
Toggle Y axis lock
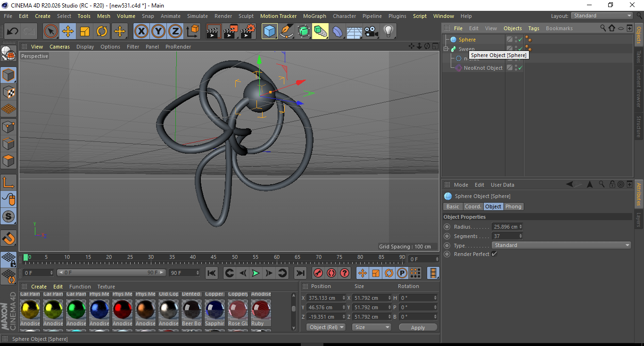pos(158,32)
